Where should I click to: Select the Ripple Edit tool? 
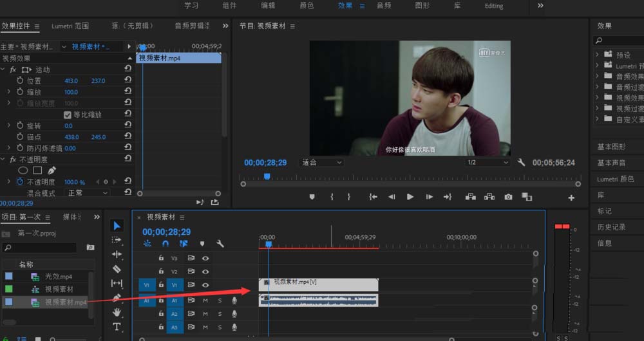coord(117,254)
